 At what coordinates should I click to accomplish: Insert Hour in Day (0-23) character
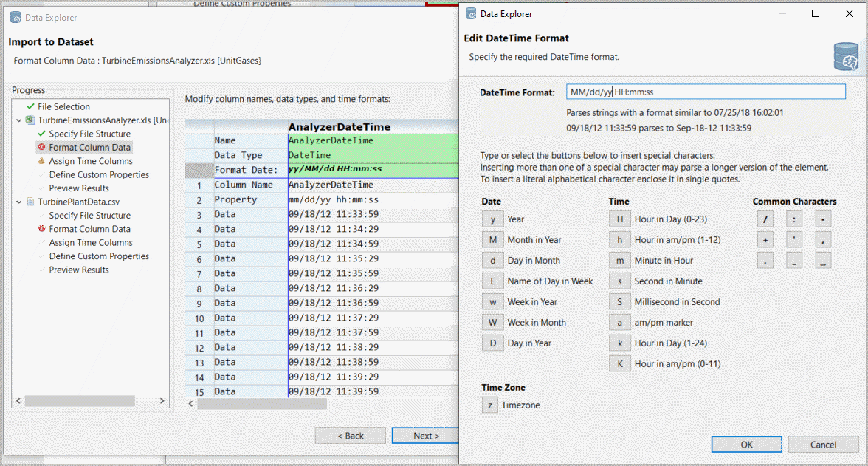click(619, 219)
